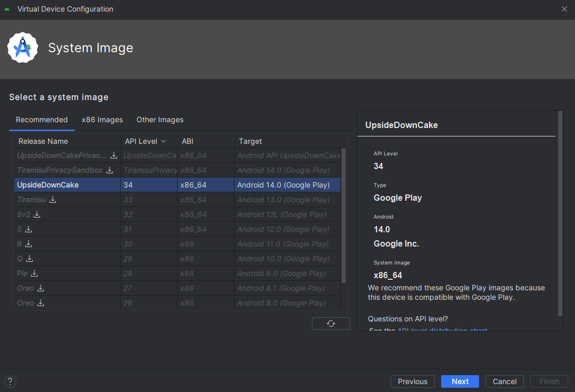
Task: Download the S system image
Action: point(28,229)
